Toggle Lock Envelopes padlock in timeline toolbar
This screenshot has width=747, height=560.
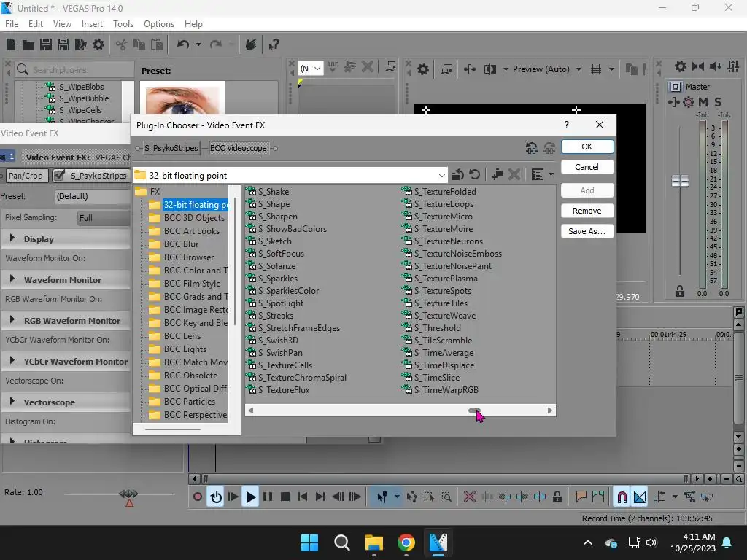point(557,497)
